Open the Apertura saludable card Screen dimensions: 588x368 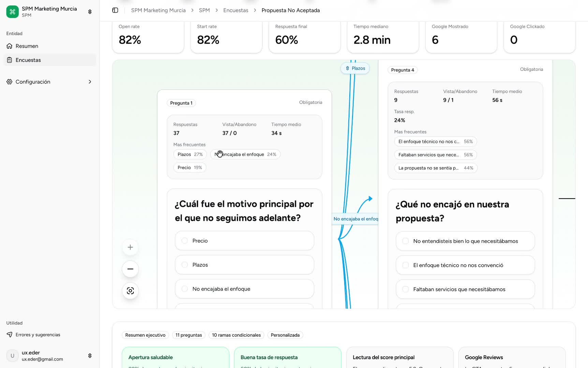175,357
